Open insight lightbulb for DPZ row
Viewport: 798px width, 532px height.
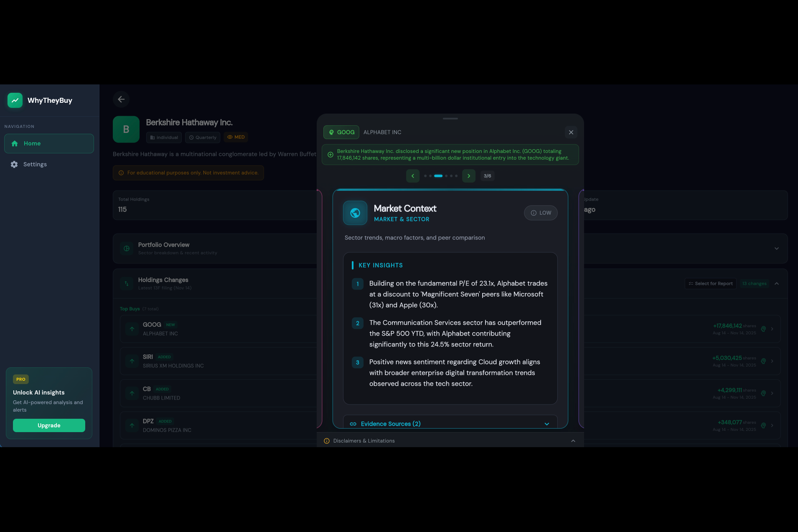tap(763, 425)
